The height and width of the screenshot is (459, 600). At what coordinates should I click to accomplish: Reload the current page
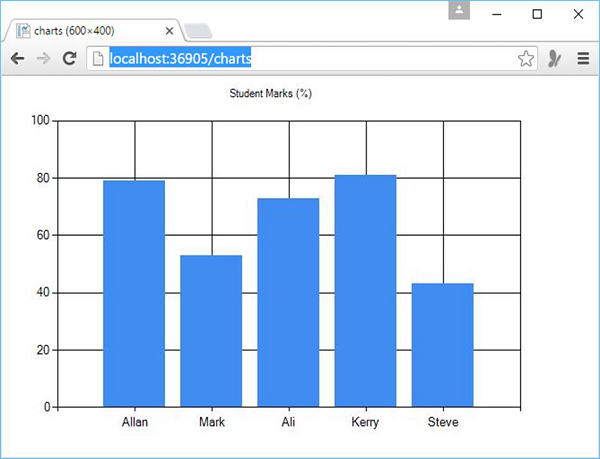coord(70,59)
